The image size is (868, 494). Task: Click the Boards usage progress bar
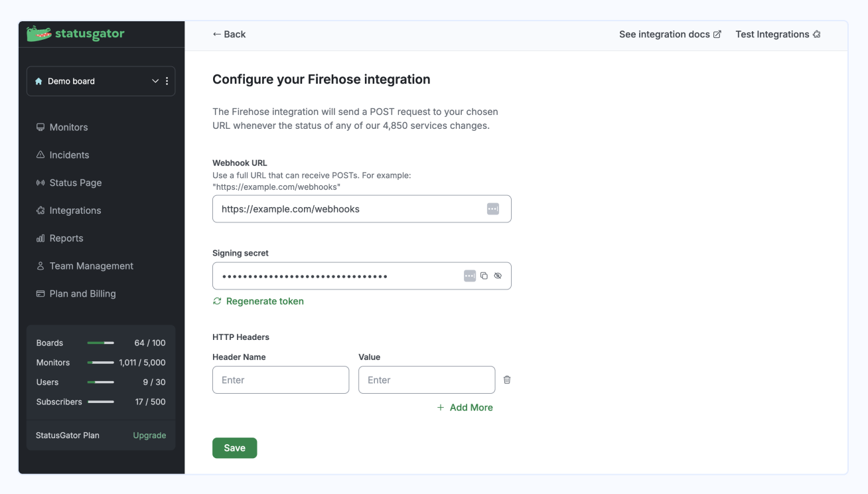pyautogui.click(x=101, y=343)
